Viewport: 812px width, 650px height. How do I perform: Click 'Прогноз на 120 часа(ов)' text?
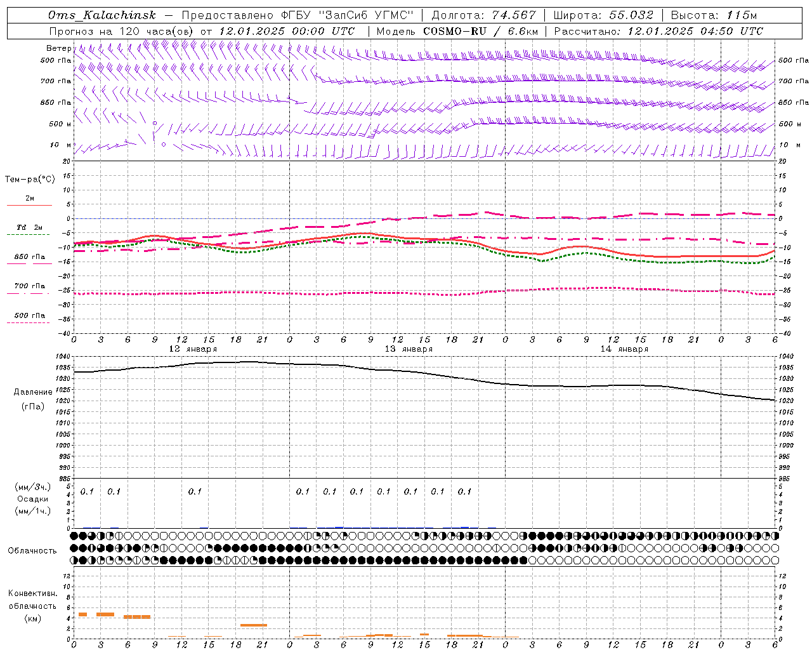[122, 31]
